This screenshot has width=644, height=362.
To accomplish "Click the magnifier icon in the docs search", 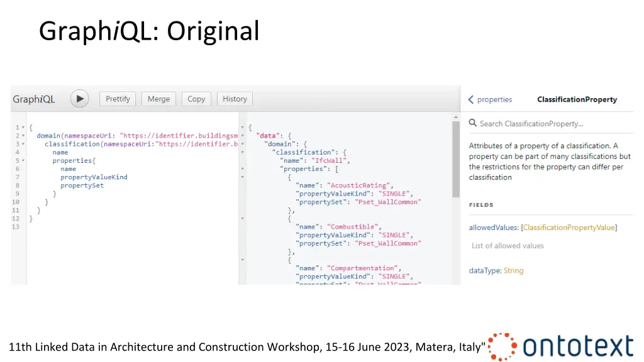I will 473,123.
